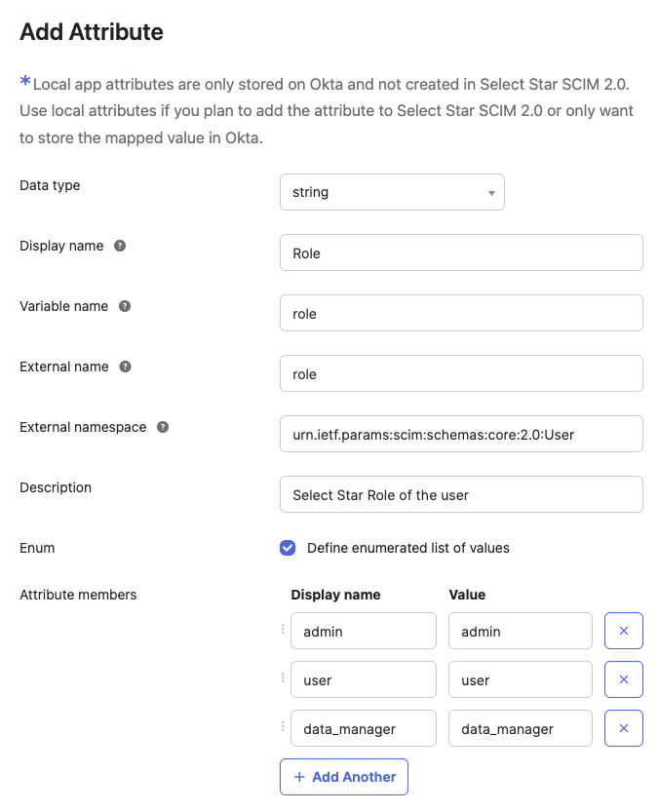The image size is (659, 812).
Task: Click the Description text field
Action: coord(461,494)
